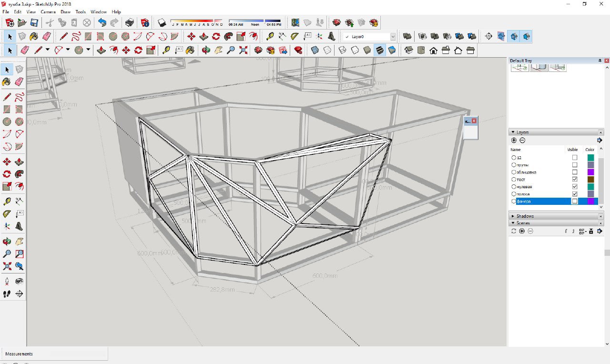Toggle visibility checkbox for layer 12
This screenshot has height=364, width=610.
coord(575,158)
